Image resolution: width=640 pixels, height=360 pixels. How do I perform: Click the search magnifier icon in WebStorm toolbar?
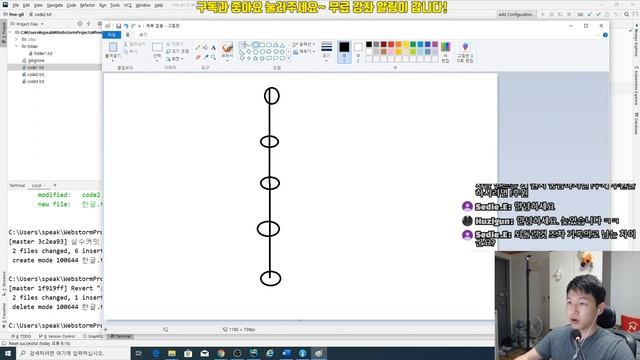coord(627,14)
